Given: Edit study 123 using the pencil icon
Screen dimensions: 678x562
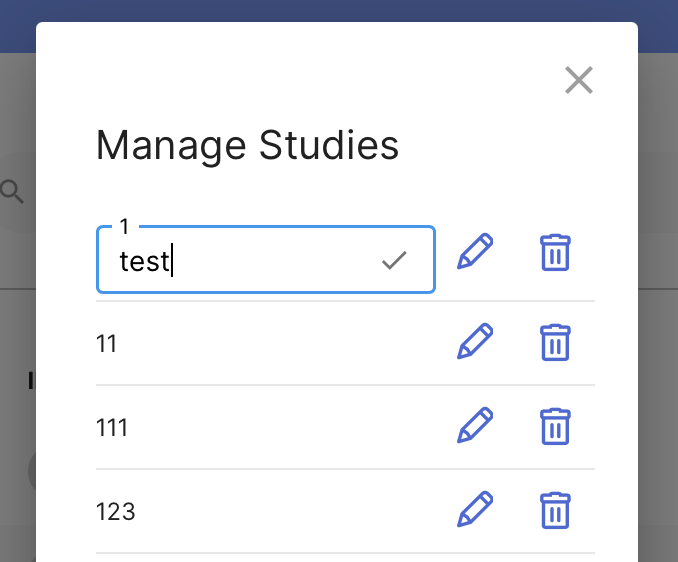Looking at the screenshot, I should coord(475,509).
